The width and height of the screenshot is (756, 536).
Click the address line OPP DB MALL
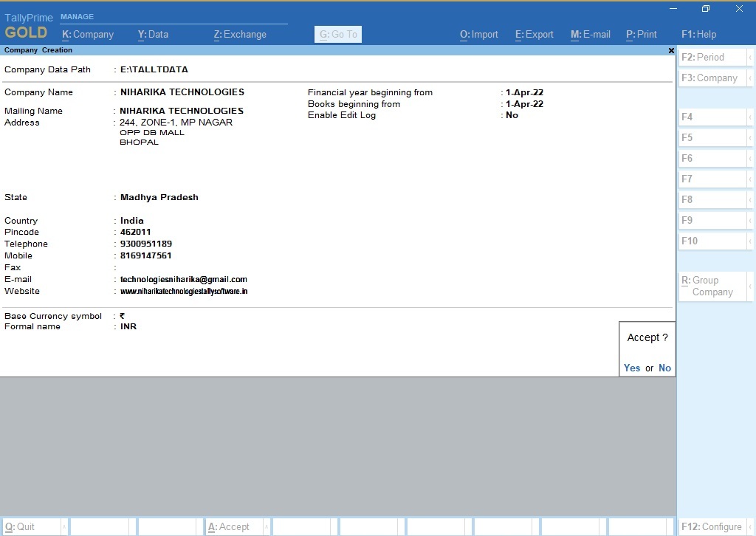tap(152, 133)
